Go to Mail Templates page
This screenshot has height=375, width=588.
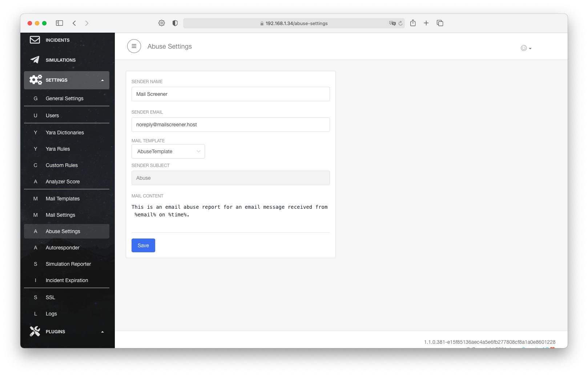(63, 199)
